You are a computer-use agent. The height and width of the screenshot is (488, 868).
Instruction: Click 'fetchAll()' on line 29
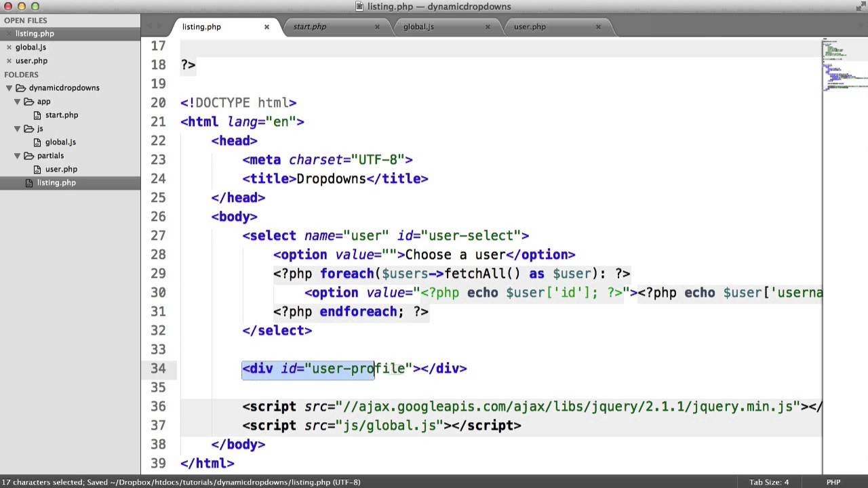(482, 273)
